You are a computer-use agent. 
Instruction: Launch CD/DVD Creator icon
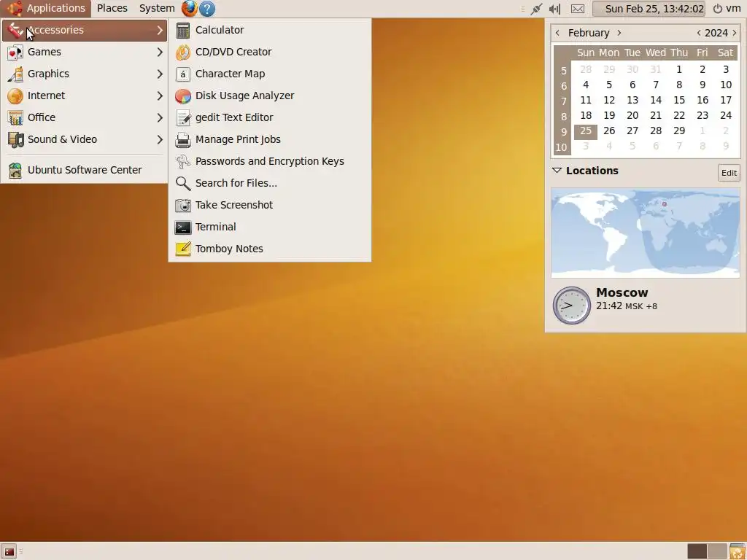[183, 52]
